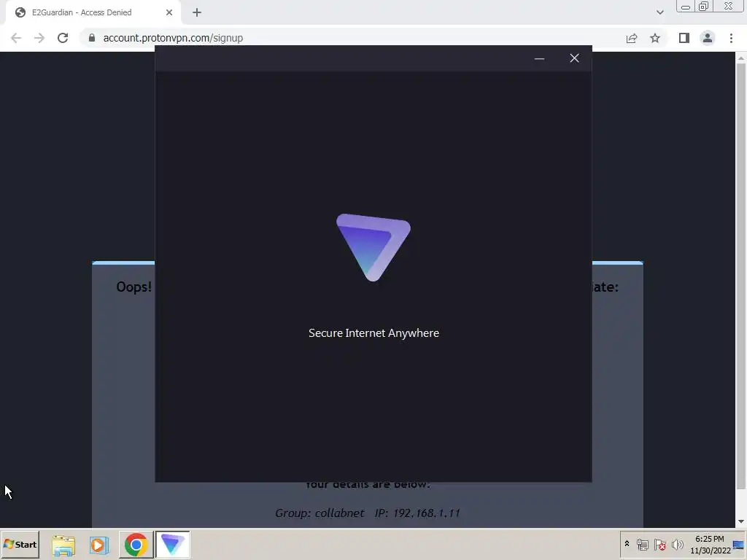The height and width of the screenshot is (560, 747).
Task: Switch to Chrome via the taskbar icon
Action: 136,545
